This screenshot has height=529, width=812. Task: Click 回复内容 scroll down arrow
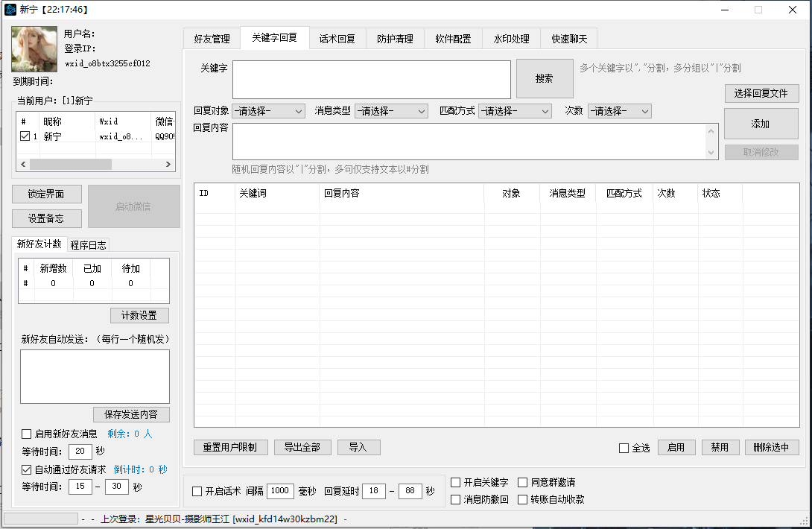tap(711, 152)
